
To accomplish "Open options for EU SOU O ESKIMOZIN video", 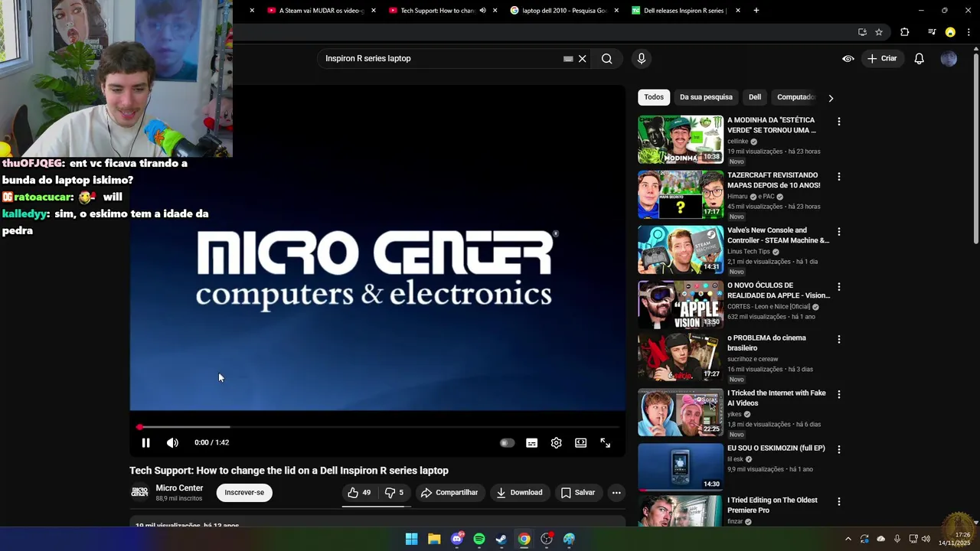I will pyautogui.click(x=839, y=449).
